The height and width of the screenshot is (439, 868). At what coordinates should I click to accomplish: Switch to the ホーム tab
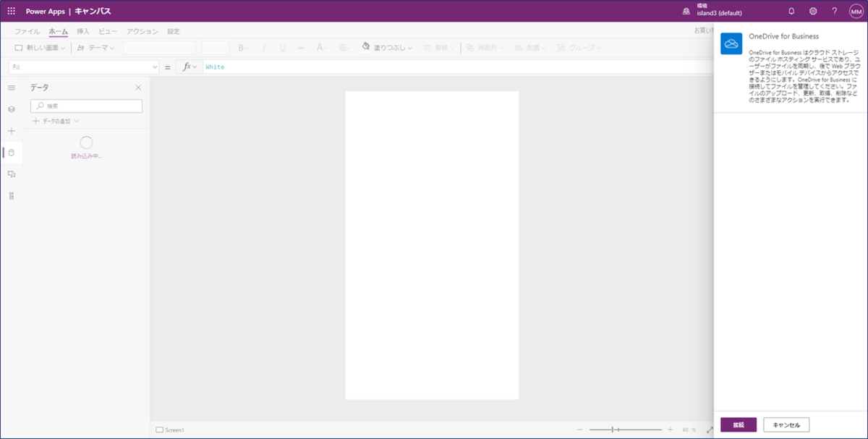(59, 31)
